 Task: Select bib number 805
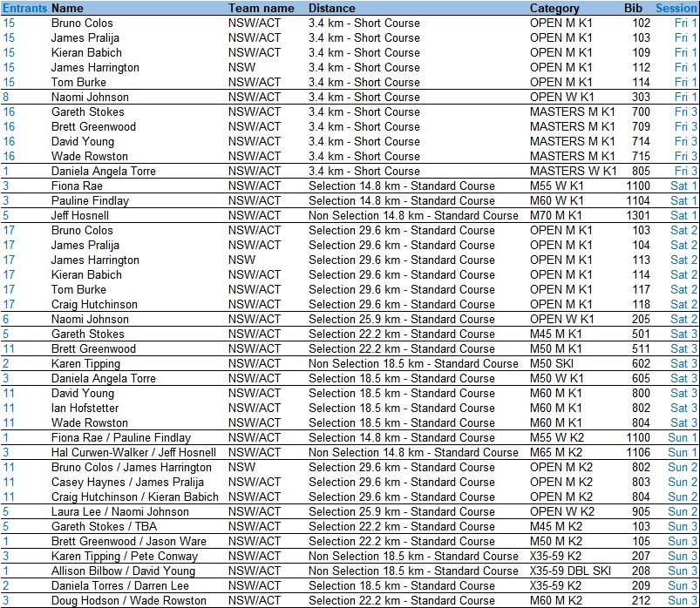pyautogui.click(x=641, y=172)
